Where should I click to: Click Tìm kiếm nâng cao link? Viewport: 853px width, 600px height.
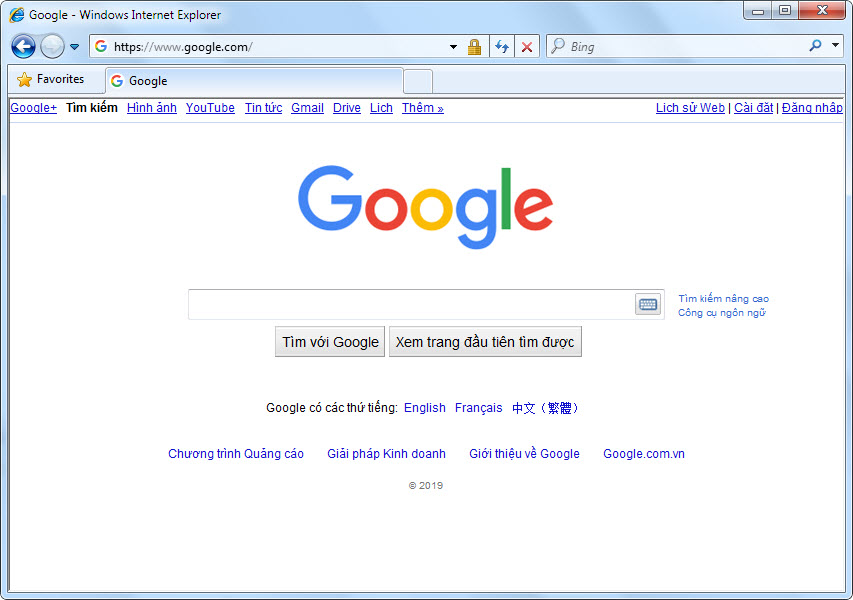click(723, 298)
